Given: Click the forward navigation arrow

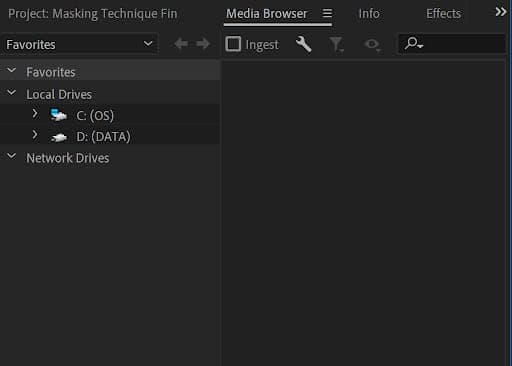Looking at the screenshot, I should tap(203, 44).
